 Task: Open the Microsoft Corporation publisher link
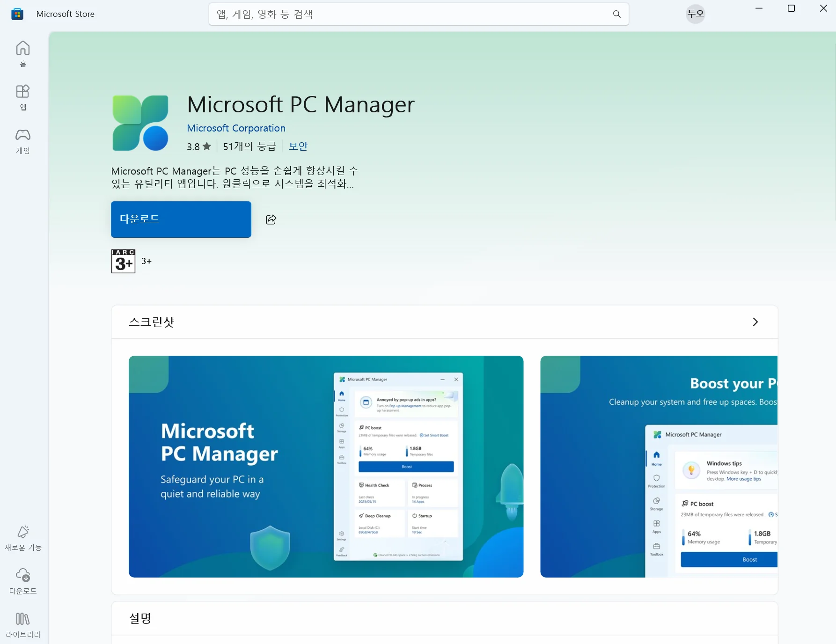coord(236,128)
